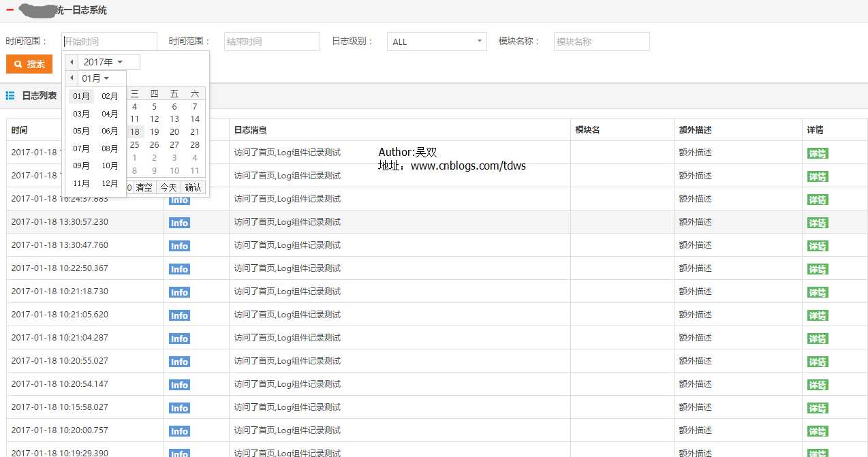868x457 pixels.
Task: Select 06月 in the month list
Action: click(110, 131)
